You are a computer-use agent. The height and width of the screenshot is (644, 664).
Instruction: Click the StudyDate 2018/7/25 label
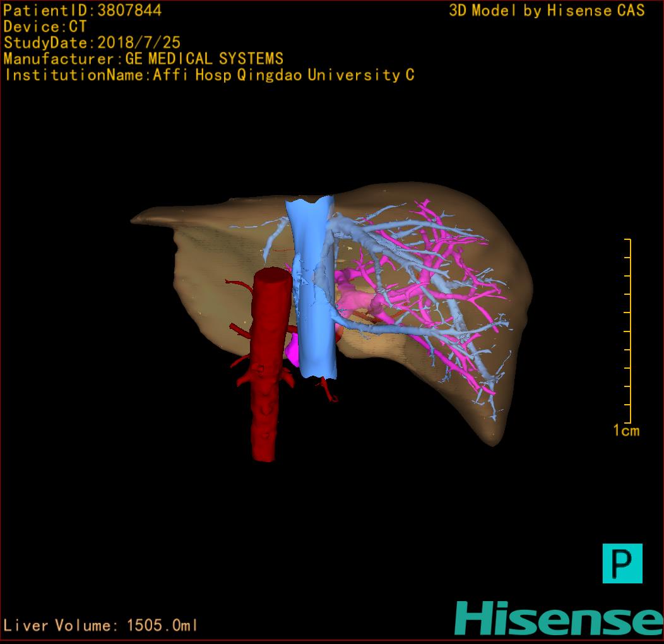click(x=92, y=43)
